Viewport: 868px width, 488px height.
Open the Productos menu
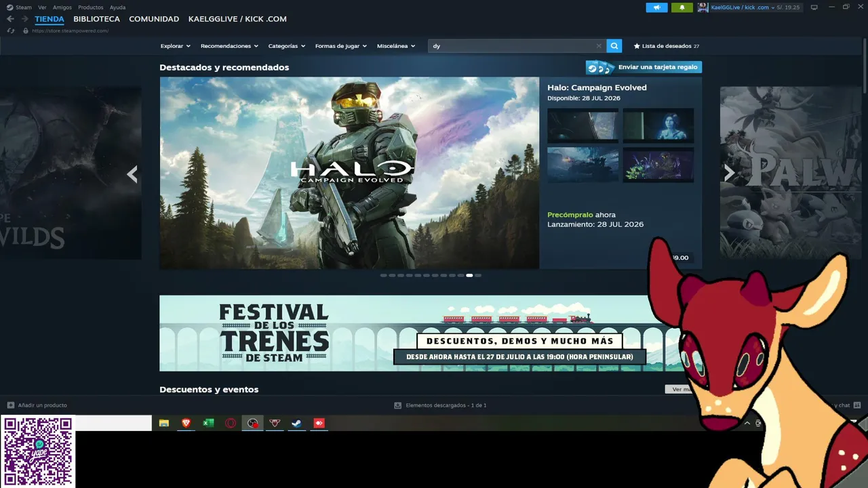click(x=91, y=7)
